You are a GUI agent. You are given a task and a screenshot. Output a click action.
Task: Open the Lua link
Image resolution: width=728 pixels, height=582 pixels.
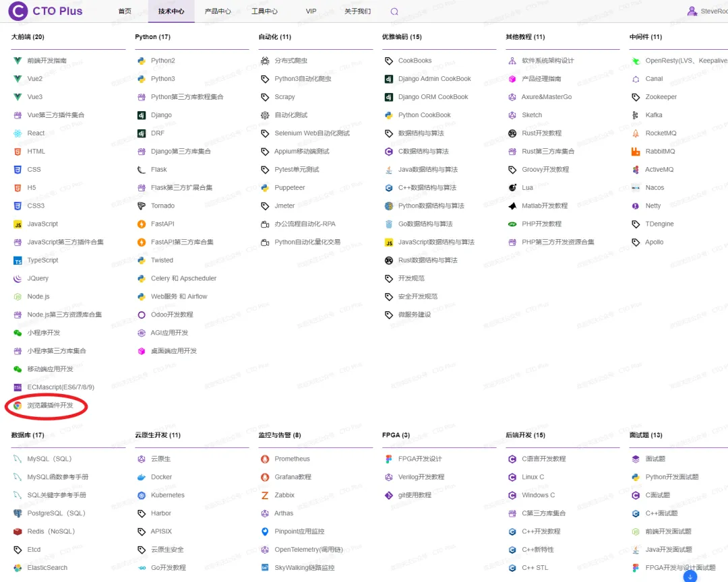tap(527, 188)
